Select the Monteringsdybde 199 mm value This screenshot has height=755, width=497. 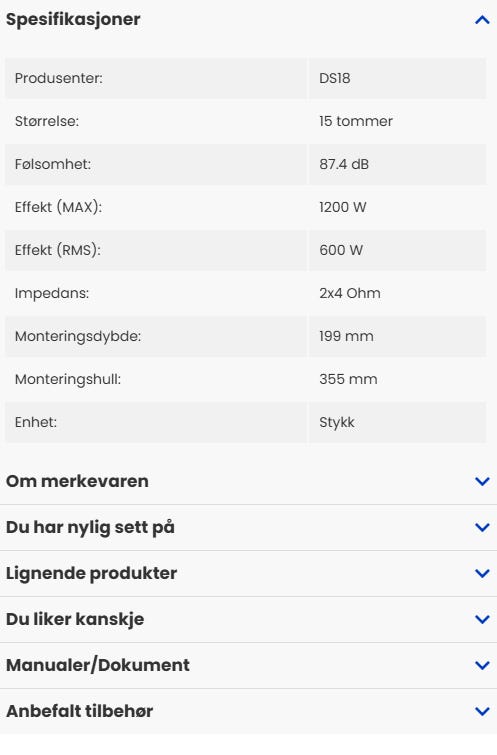click(x=346, y=336)
